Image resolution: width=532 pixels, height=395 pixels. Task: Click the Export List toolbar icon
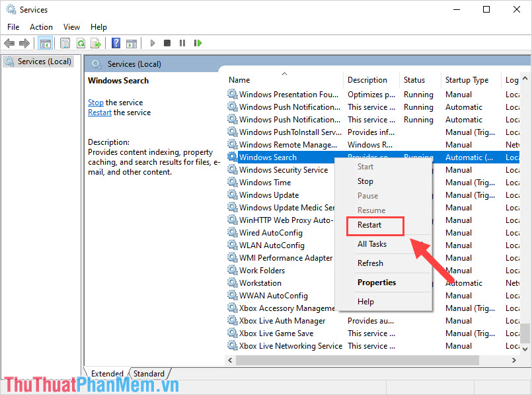tap(96, 42)
